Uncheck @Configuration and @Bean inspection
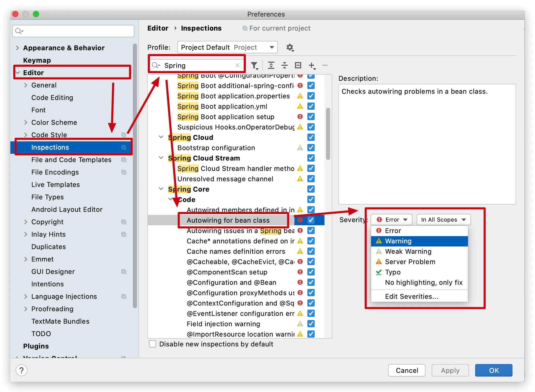 point(311,282)
